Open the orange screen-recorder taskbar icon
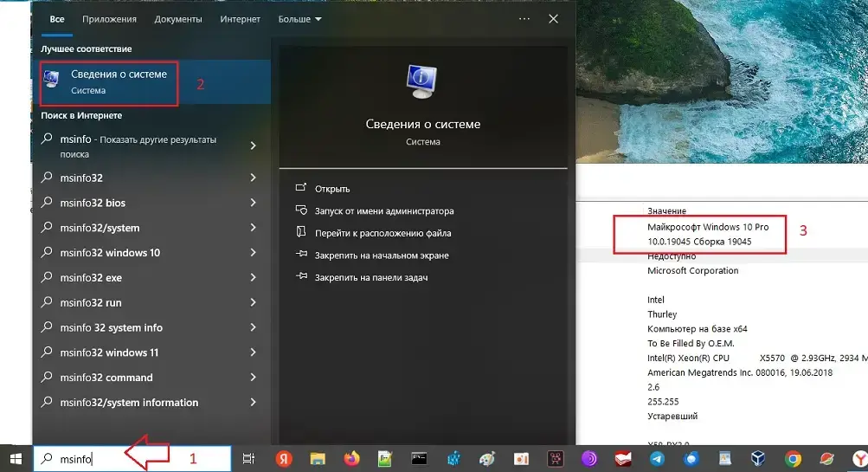 pyautogui.click(x=522, y=459)
